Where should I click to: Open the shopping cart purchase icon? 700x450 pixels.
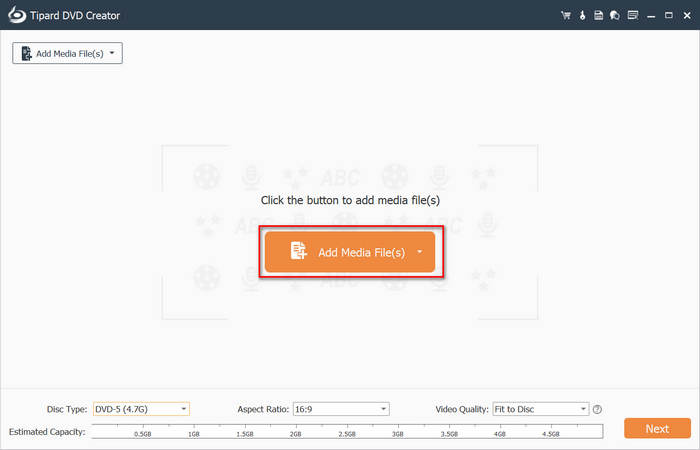566,16
